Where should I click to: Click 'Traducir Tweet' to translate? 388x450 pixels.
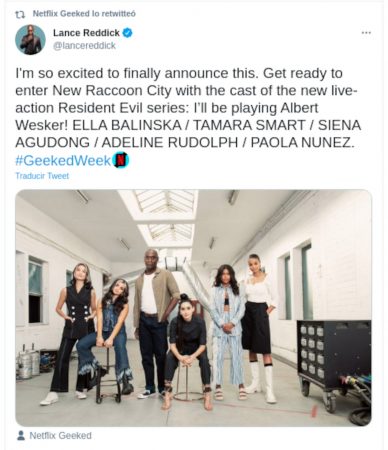tap(42, 176)
